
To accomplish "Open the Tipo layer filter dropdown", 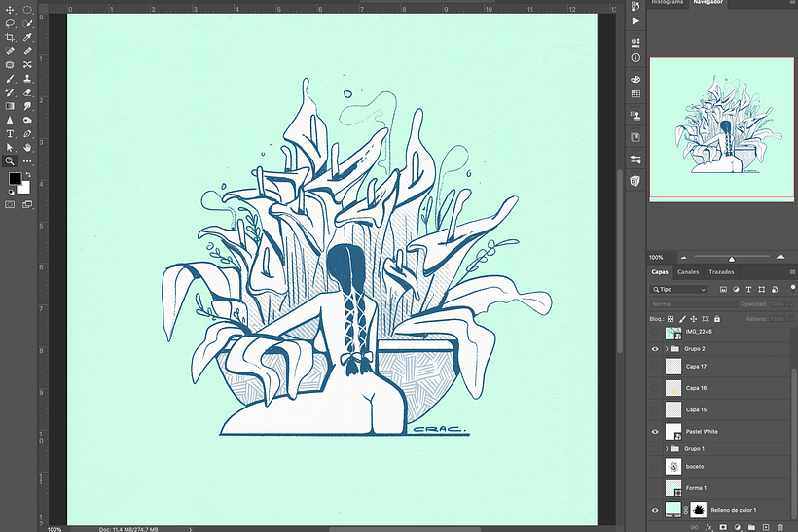I will 679,290.
